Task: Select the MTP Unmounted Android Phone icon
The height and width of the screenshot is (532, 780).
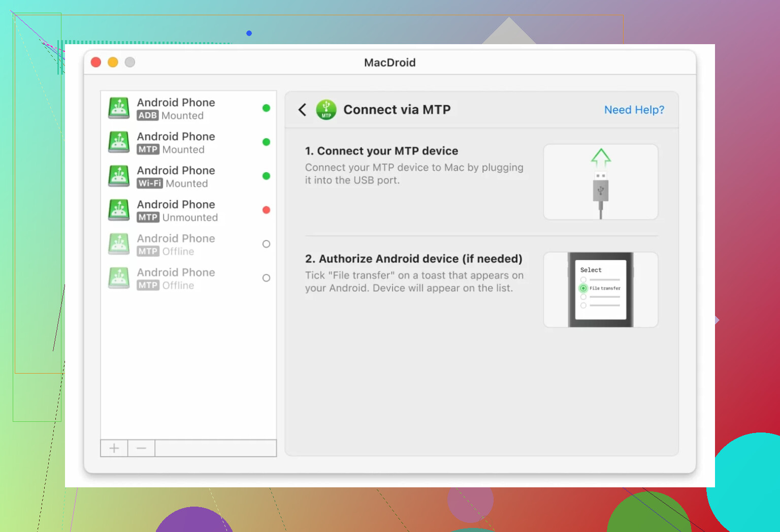Action: (x=119, y=210)
